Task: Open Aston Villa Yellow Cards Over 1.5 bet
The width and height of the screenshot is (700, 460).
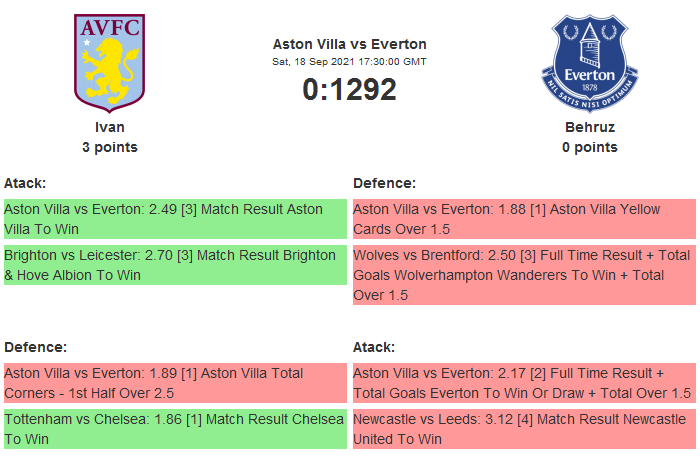Action: [523, 219]
